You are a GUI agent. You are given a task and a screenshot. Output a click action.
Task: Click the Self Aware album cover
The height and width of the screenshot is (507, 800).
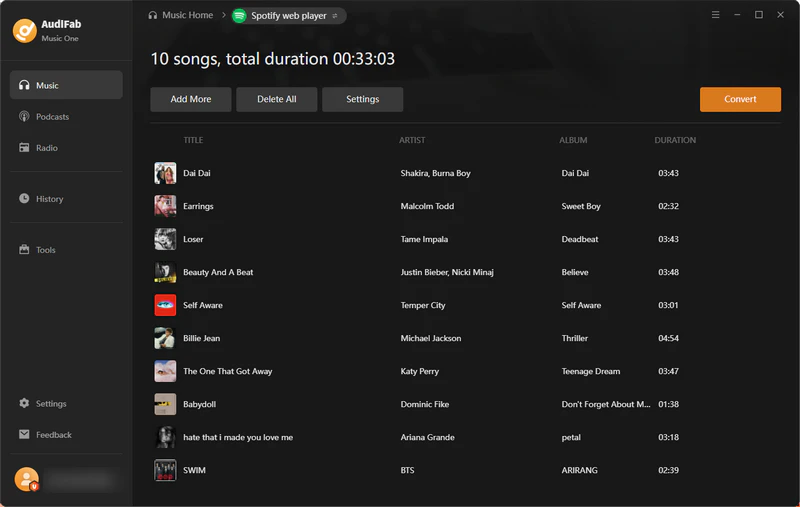(x=165, y=305)
